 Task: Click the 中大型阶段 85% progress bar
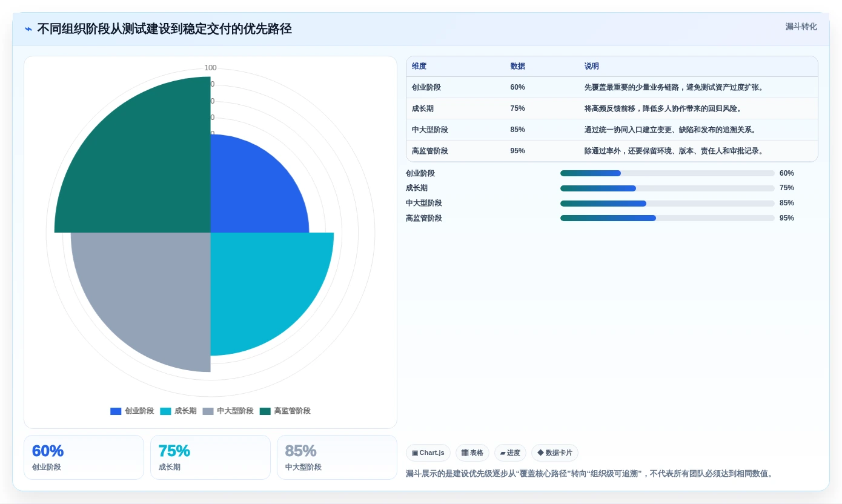668,204
